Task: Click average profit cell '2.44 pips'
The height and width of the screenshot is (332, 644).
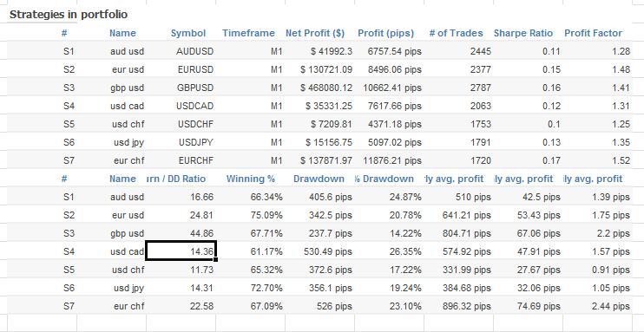Action: (611, 306)
